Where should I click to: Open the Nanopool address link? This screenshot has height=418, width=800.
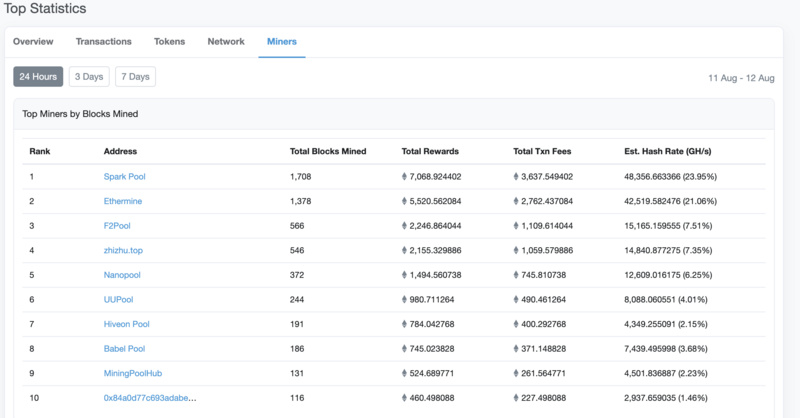(x=123, y=275)
